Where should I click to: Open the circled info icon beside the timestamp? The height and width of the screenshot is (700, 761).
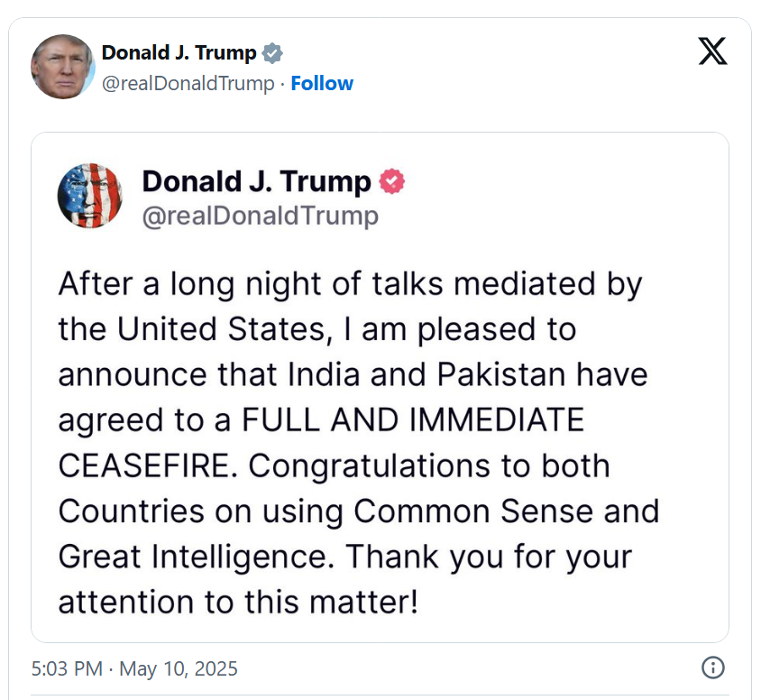pos(712,668)
